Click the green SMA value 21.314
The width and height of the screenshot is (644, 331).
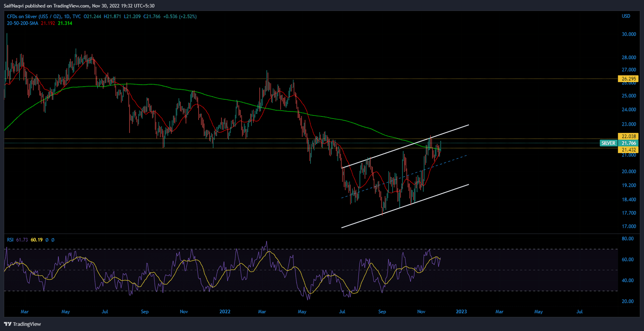tap(65, 23)
